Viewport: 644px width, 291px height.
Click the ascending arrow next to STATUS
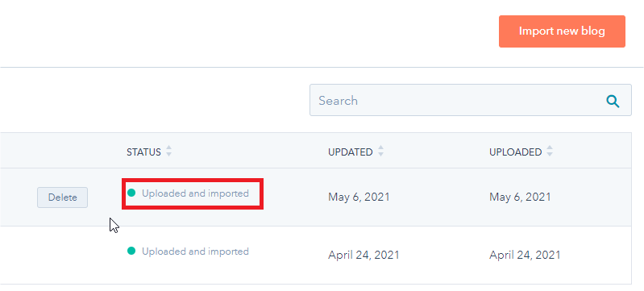click(168, 148)
